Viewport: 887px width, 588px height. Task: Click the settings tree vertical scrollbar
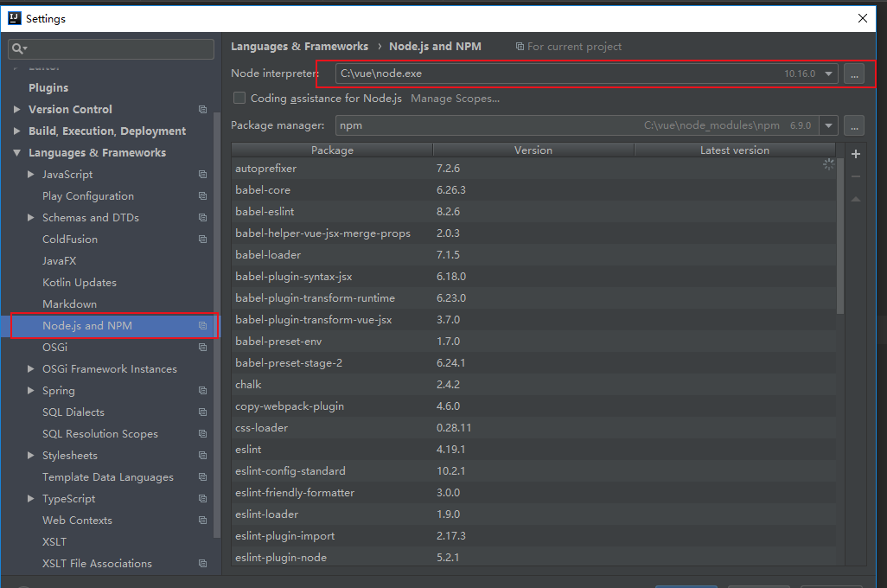[217, 325]
